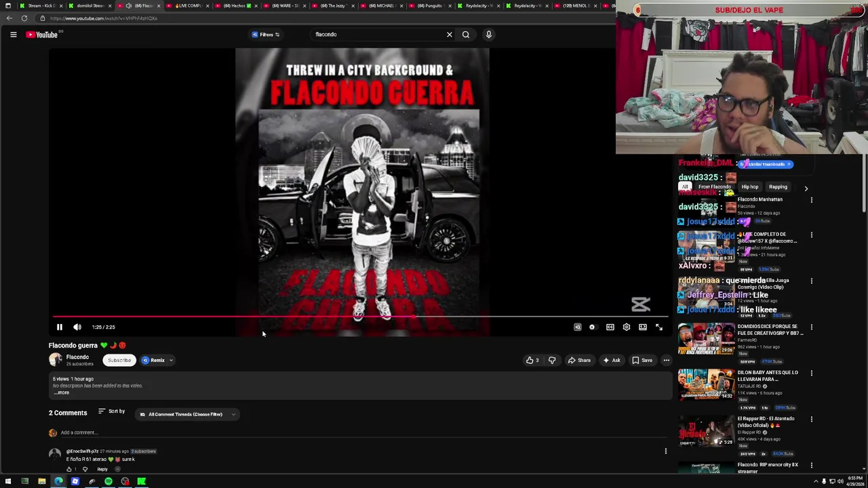Toggle the IQ icon in player controls
This screenshot has width=868, height=488.
coord(578,327)
